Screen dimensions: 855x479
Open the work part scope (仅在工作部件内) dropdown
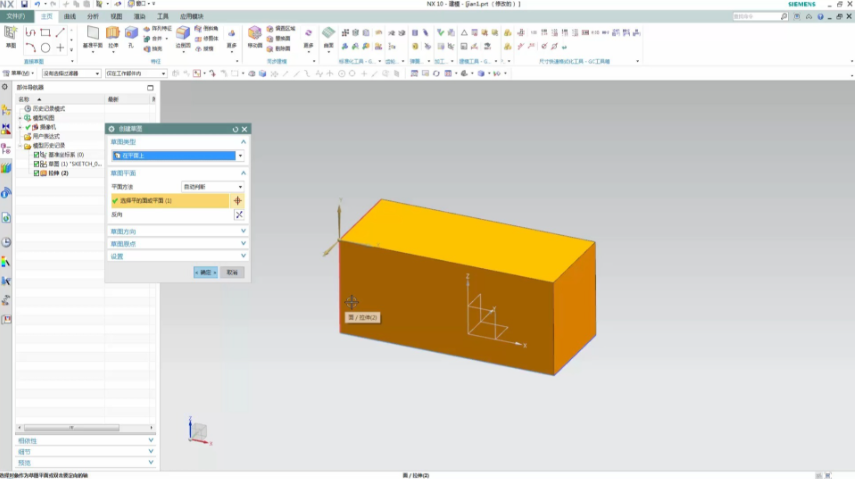(x=136, y=74)
